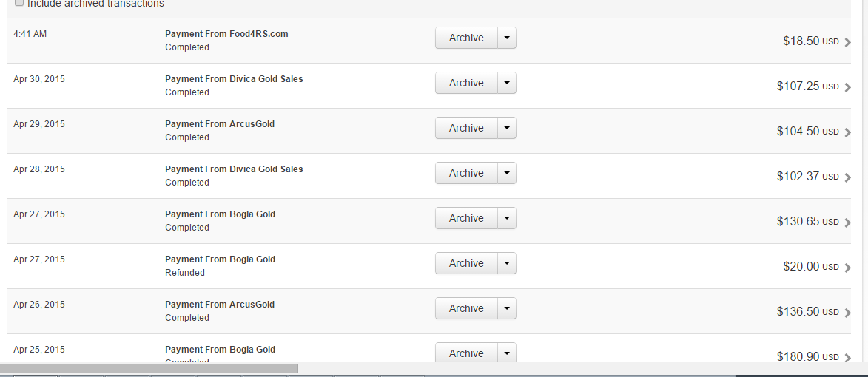Image resolution: width=868 pixels, height=377 pixels.
Task: Open Apr 25 Payment From Bogla Gold
Action: (x=220, y=350)
